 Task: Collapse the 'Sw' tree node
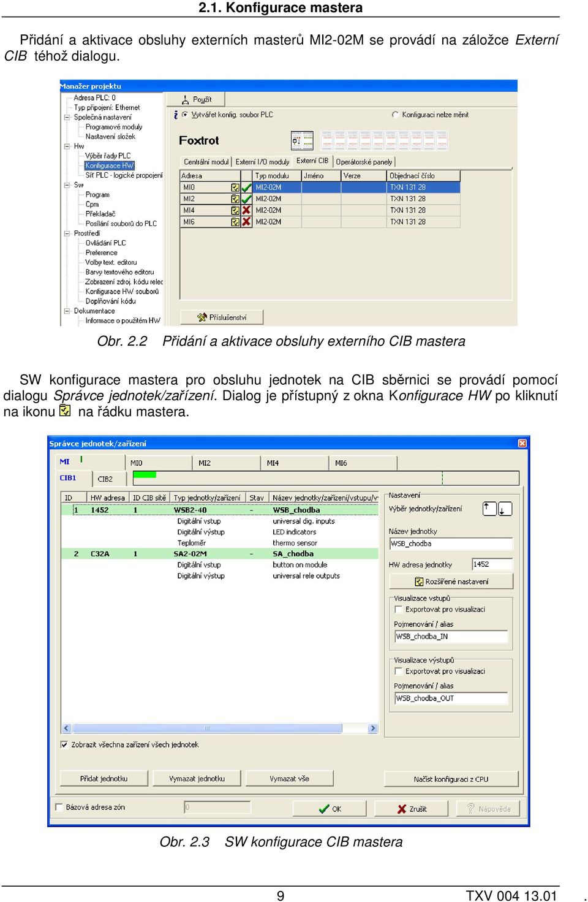tap(67, 185)
